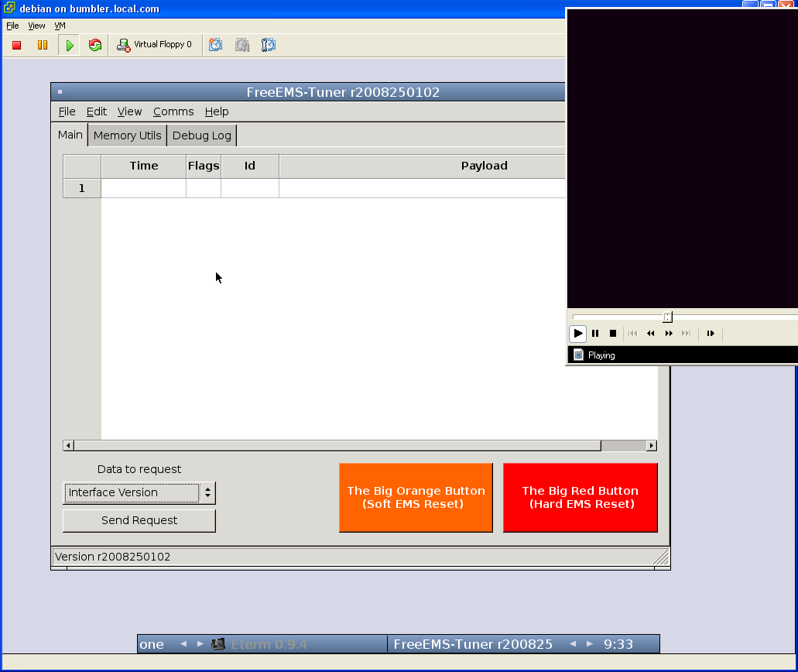Click scrollbar right arrow in table

coord(652,446)
